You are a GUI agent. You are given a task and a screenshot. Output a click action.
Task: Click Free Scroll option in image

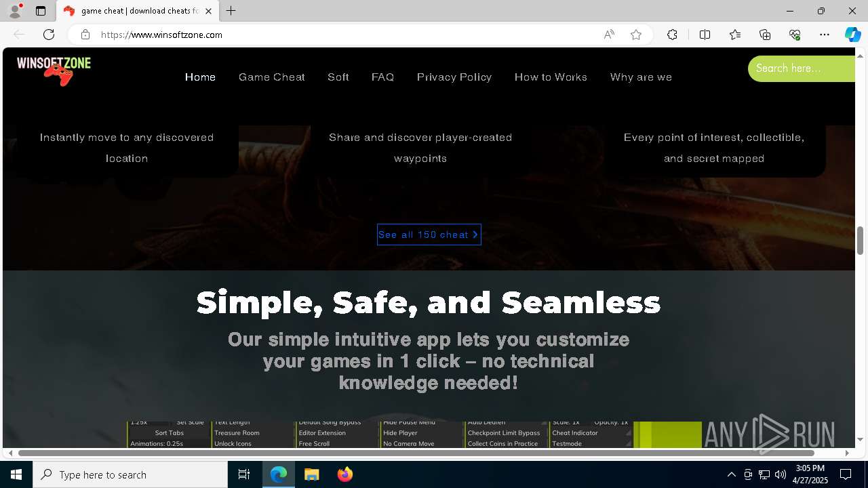point(314,444)
